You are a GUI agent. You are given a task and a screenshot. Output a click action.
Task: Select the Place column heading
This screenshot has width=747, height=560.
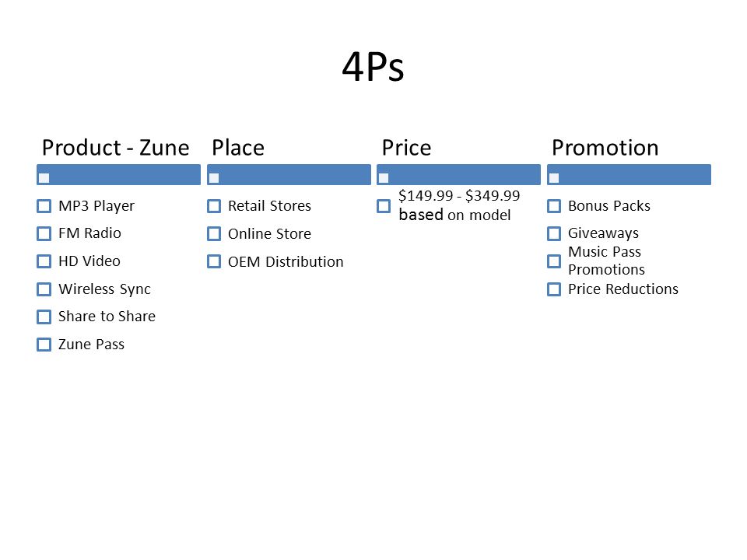[x=238, y=148]
